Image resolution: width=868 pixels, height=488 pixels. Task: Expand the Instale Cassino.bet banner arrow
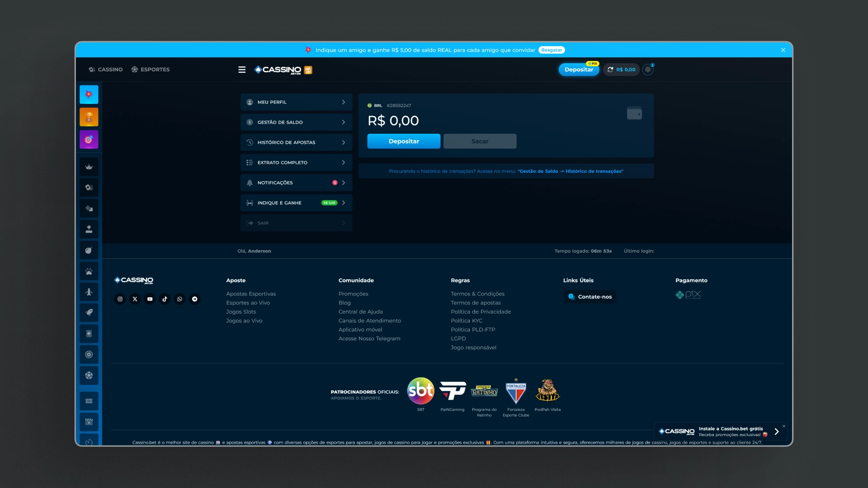pos(777,432)
